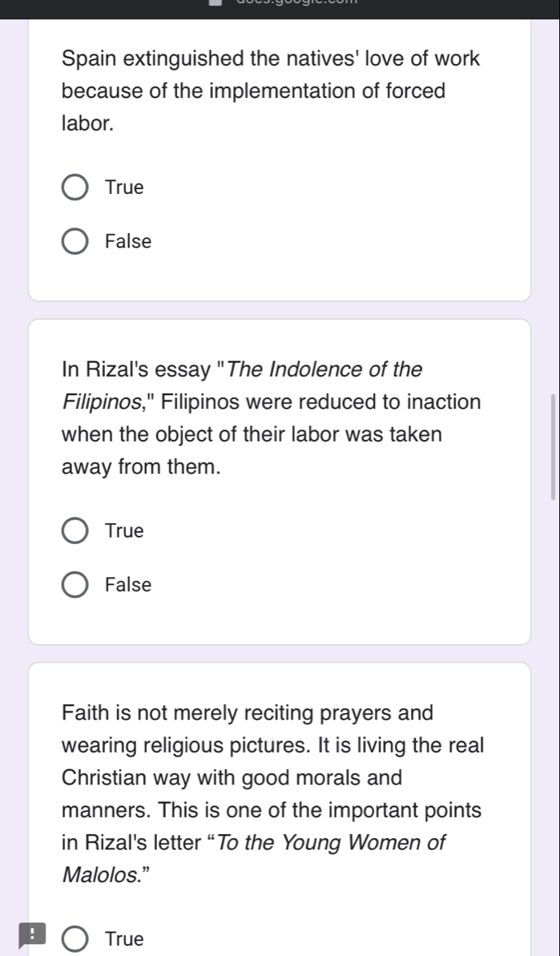The width and height of the screenshot is (560, 956).
Task: Click the page scrollbar thumb on right
Action: coord(552,446)
